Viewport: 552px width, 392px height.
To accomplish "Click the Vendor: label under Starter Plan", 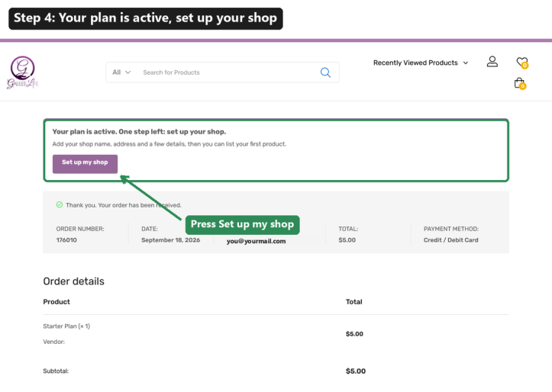I will 54,342.
